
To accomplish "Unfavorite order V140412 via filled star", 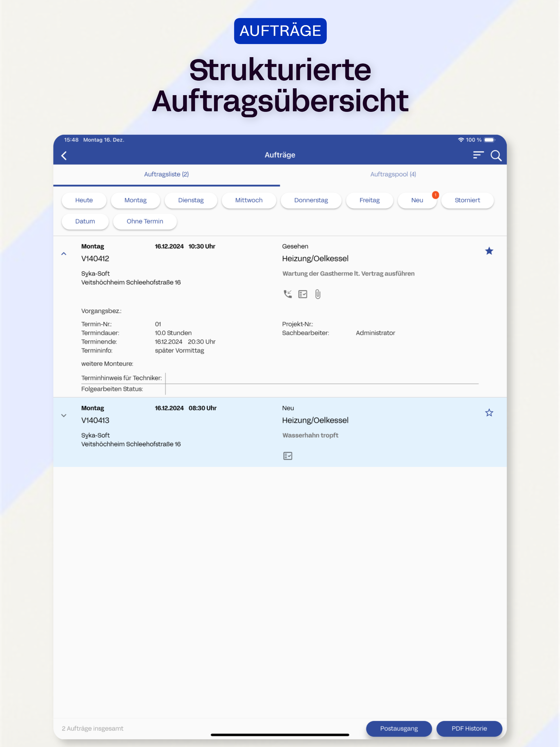I will coord(489,250).
